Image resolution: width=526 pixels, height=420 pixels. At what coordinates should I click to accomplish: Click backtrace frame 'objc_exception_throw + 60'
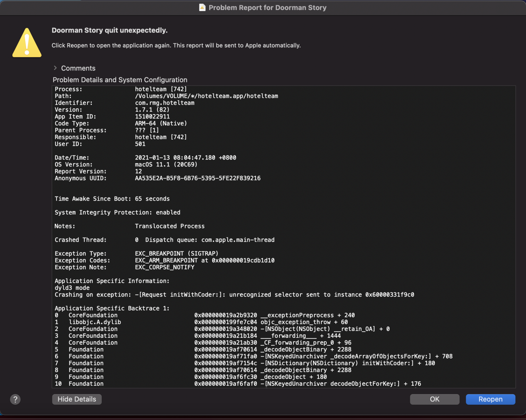(x=304, y=322)
